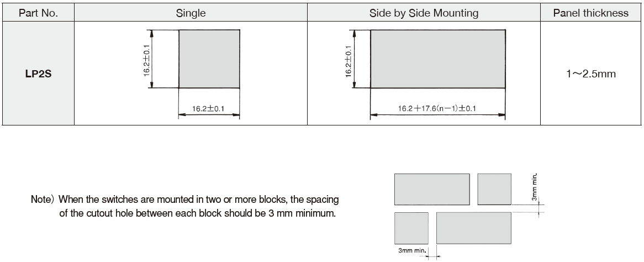Click the 1~2.5mm panel thickness value
The width and height of the screenshot is (644, 262).
click(x=590, y=74)
